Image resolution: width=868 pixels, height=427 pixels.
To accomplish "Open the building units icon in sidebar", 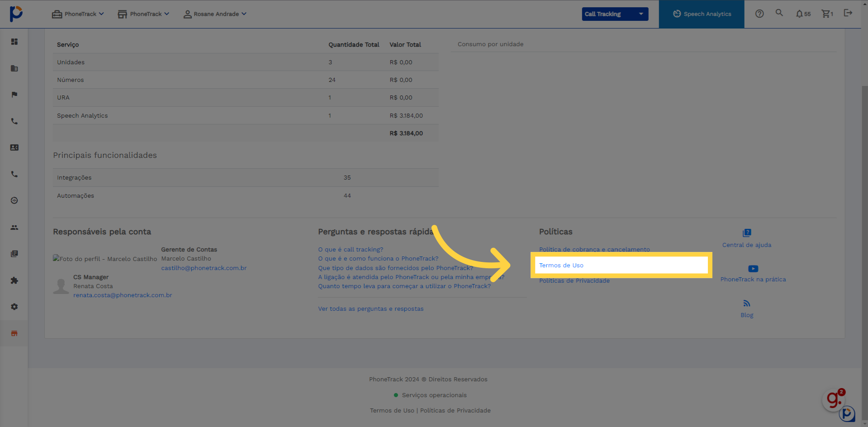I will 14,68.
